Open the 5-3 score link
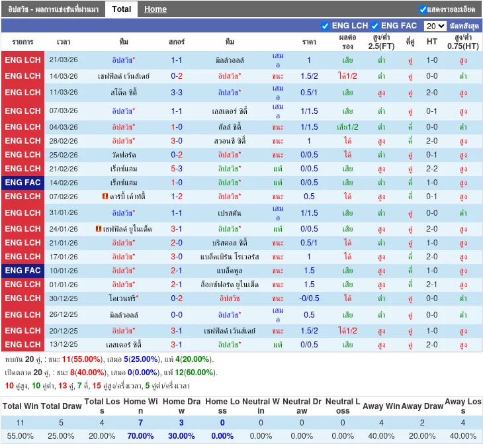 pyautogui.click(x=177, y=169)
